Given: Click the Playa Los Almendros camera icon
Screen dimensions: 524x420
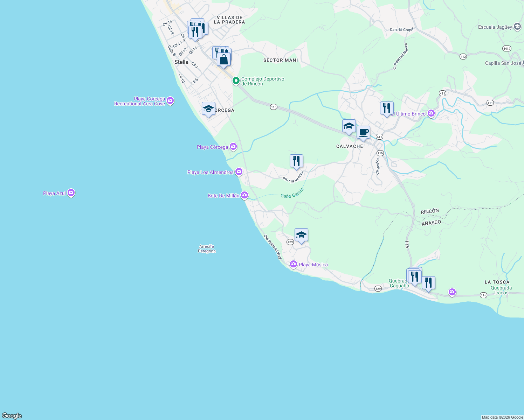Looking at the screenshot, I should click(240, 171).
